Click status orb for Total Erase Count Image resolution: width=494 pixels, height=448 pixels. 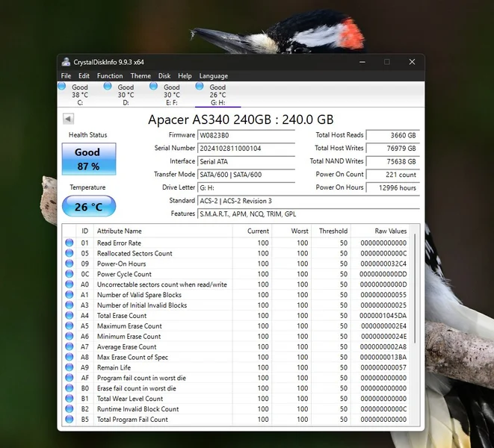click(70, 315)
